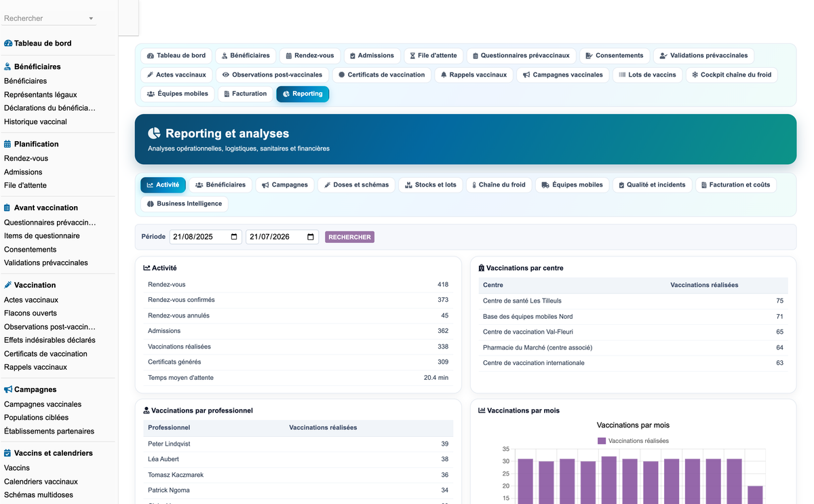This screenshot has width=814, height=504.
Task: Click Peter Lindqvist in professionals table
Action: pyautogui.click(x=169, y=444)
